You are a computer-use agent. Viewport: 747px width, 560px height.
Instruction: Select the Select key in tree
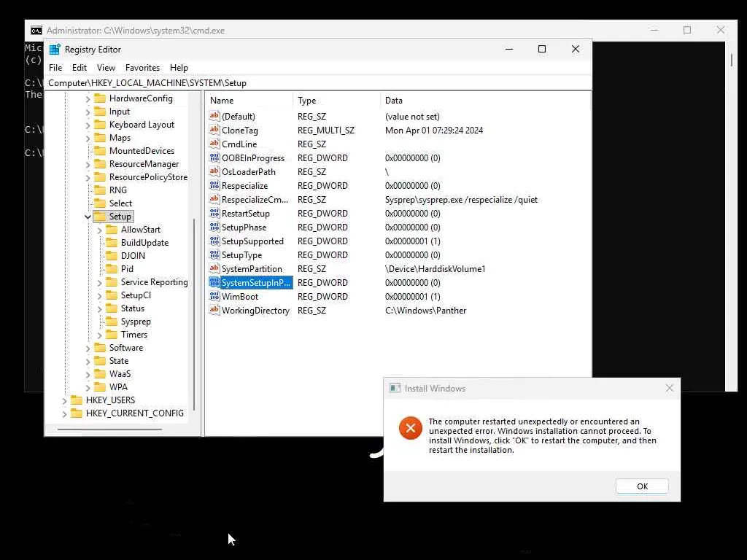120,203
